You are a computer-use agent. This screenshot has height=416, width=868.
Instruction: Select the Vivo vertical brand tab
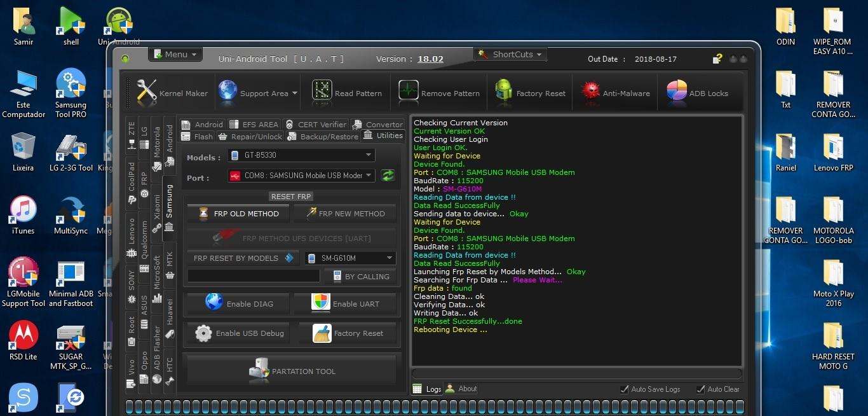point(132,373)
